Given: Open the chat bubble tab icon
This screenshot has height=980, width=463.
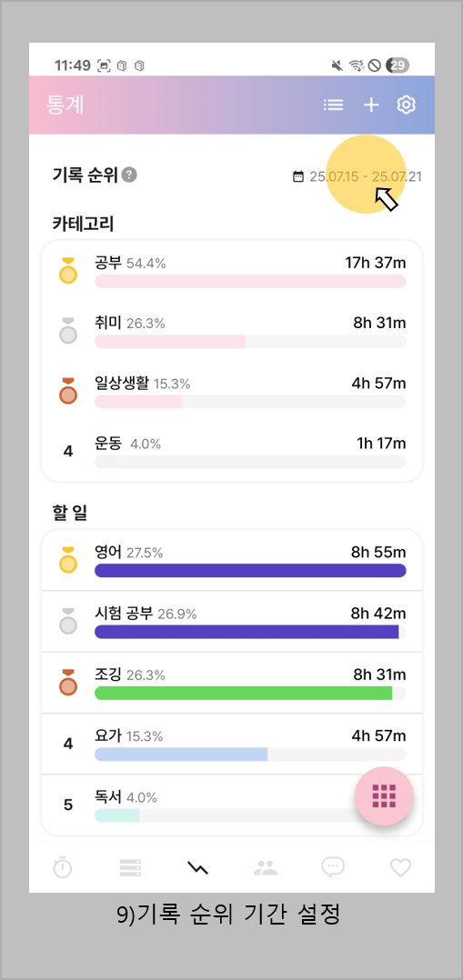Looking at the screenshot, I should [x=333, y=867].
